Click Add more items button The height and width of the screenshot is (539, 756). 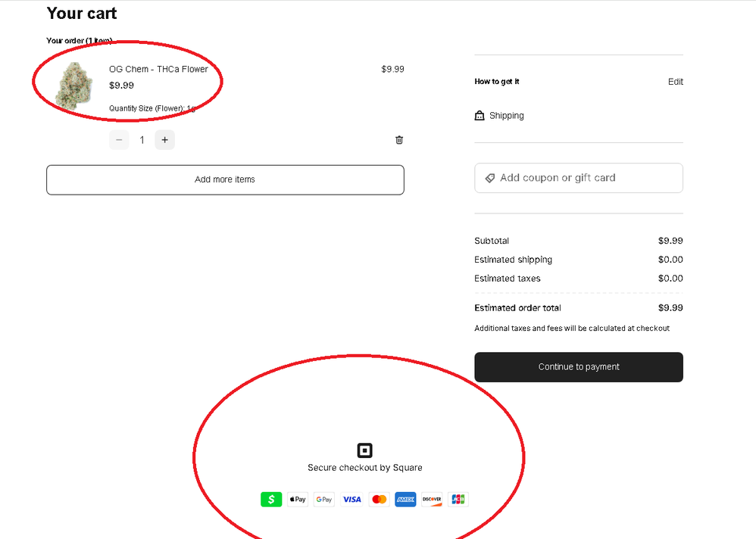coord(225,180)
